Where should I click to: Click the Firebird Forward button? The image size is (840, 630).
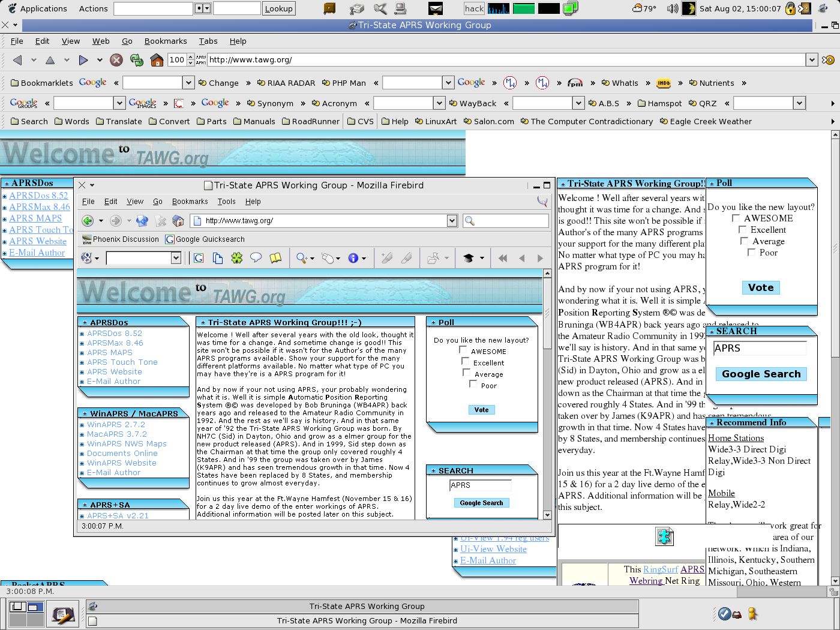pyautogui.click(x=116, y=221)
